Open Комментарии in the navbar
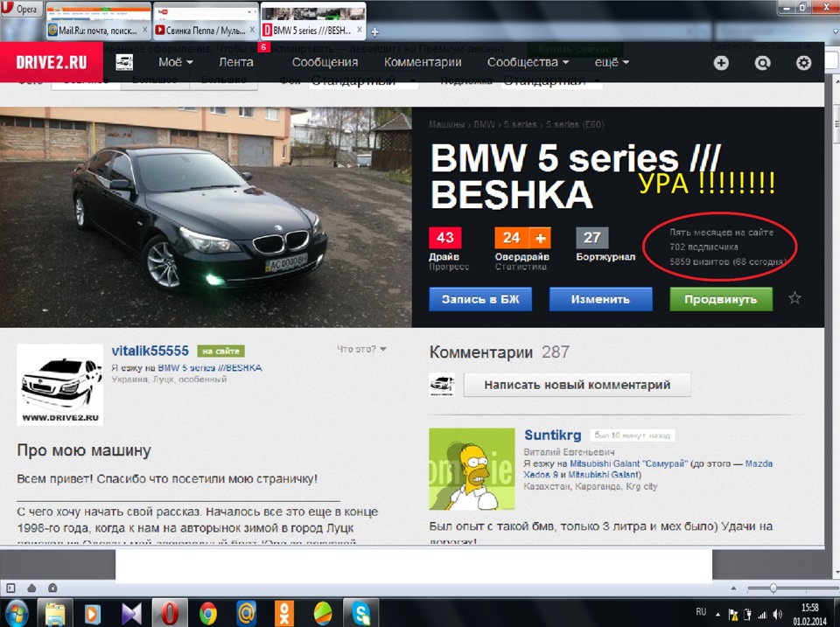The width and height of the screenshot is (840, 627). (423, 63)
